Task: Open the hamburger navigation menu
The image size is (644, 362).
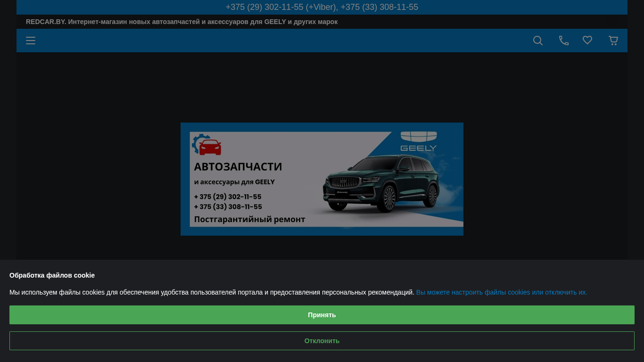Action: tap(31, 41)
